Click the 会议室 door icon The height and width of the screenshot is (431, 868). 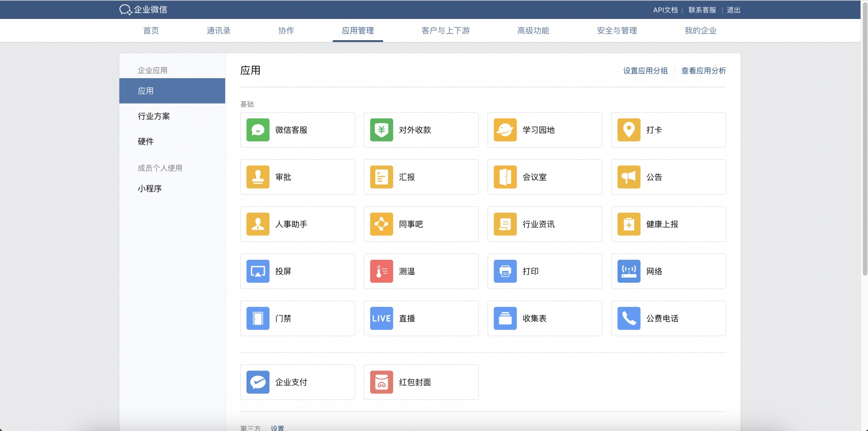[x=505, y=177]
